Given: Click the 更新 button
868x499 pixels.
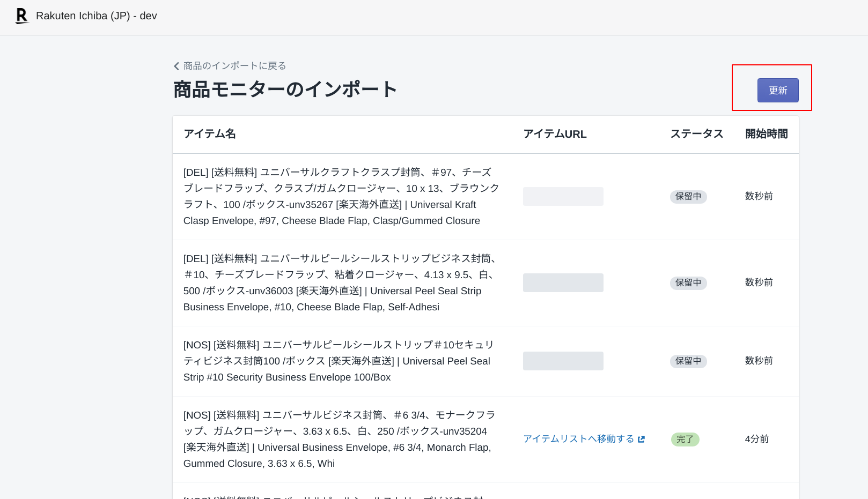Looking at the screenshot, I should pyautogui.click(x=778, y=90).
